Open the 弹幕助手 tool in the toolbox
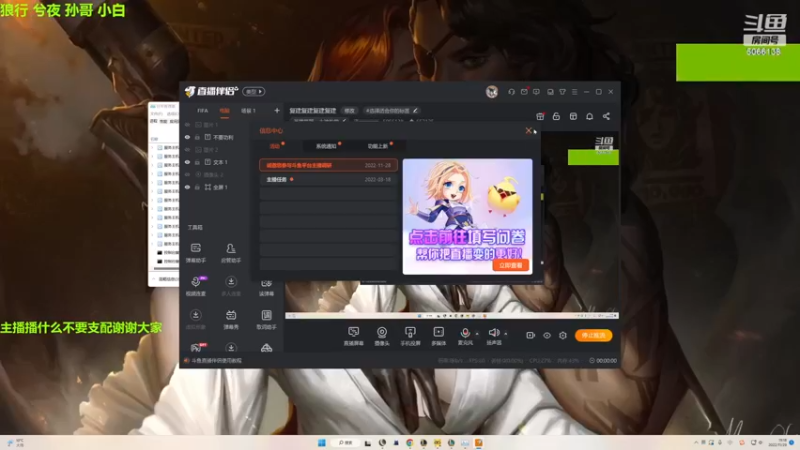This screenshot has height=450, width=800. point(195,253)
